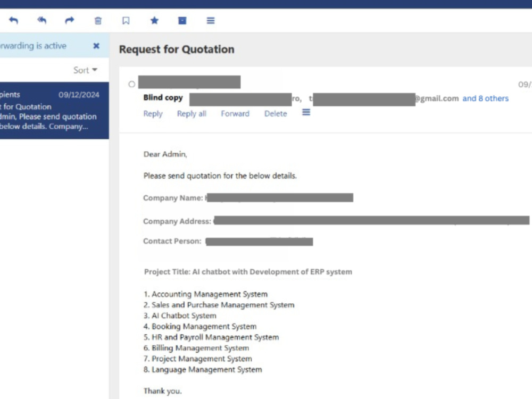Click '1. Accounting Management System'
532x399 pixels.
point(205,294)
